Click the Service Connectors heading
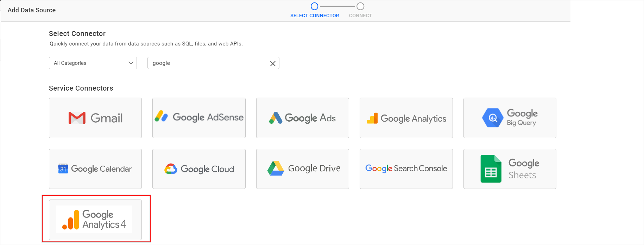 click(x=81, y=88)
